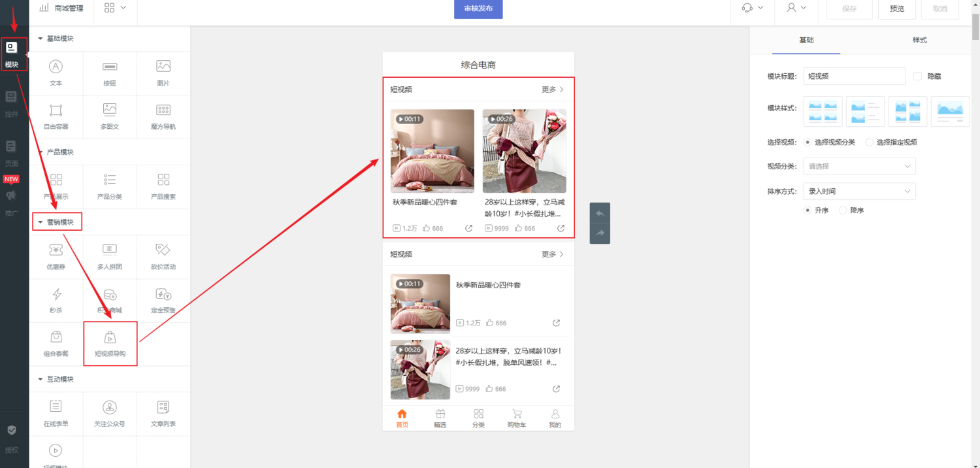
Task: Switch to the 基础 properties tab
Action: [x=806, y=41]
